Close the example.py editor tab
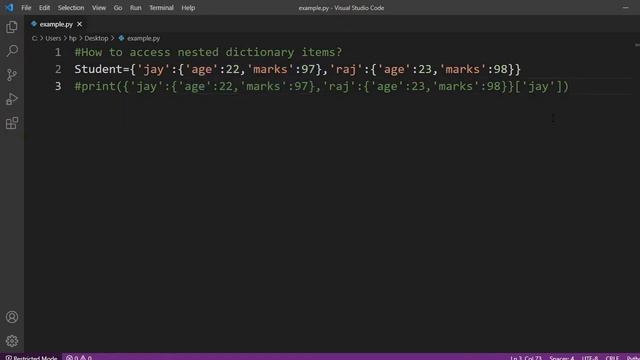Screen dimensions: 640x360 [x=80, y=24]
